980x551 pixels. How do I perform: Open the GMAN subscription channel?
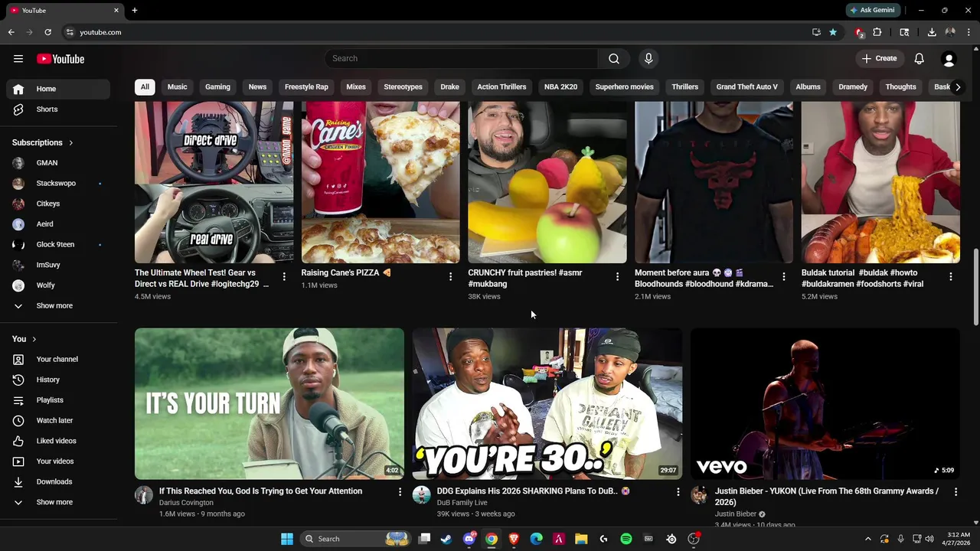pos(58,163)
